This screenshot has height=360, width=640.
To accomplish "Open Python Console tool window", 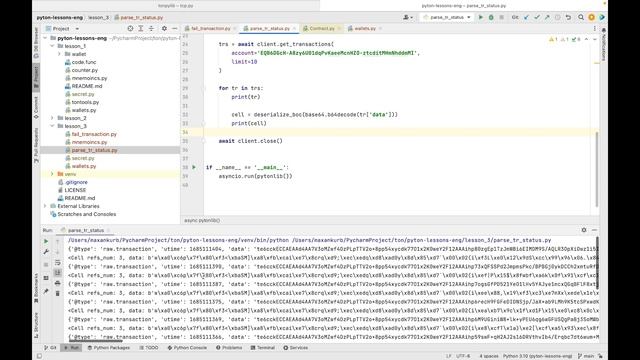I will point(187,348).
